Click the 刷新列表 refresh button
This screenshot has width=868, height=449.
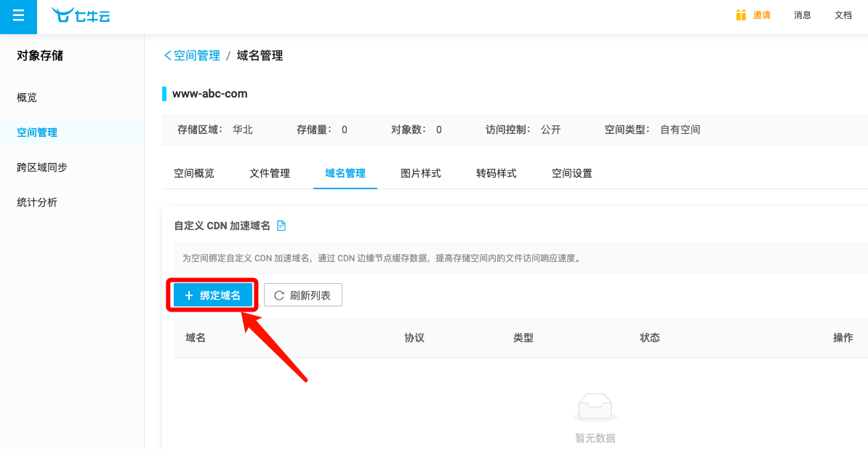[x=303, y=295]
